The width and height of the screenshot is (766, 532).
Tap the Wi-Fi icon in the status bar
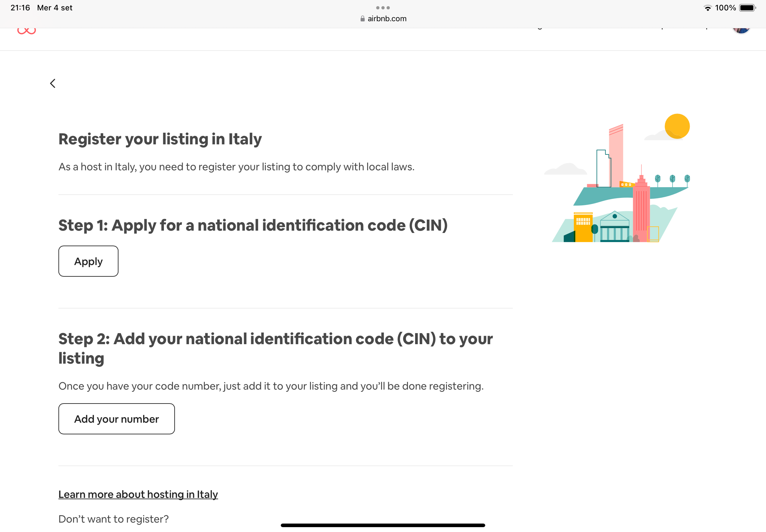click(707, 7)
